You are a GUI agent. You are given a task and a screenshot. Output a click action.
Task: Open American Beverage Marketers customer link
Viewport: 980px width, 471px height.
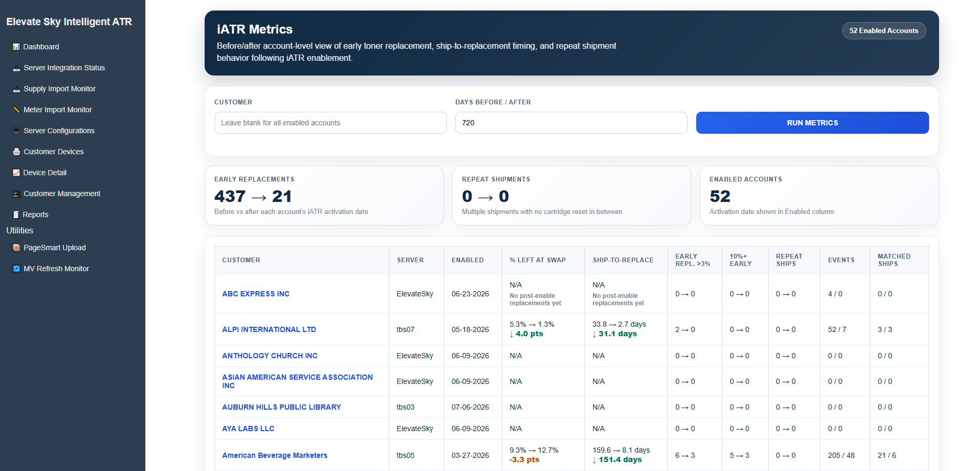coord(274,455)
